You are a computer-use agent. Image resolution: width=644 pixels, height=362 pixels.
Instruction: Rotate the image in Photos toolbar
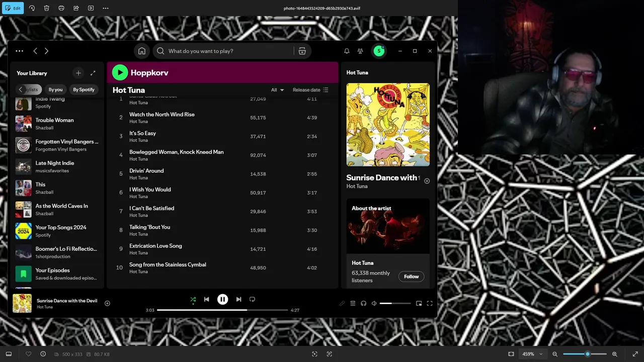pyautogui.click(x=32, y=8)
